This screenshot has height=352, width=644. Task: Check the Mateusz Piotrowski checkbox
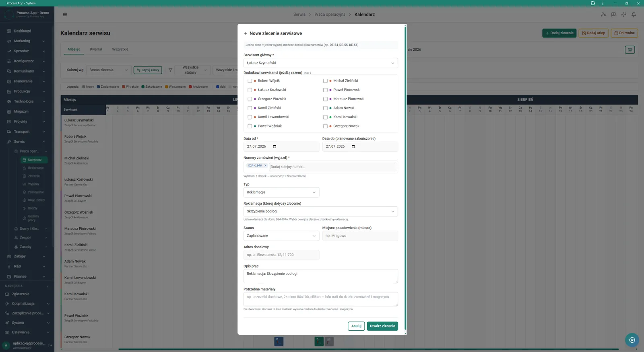click(325, 99)
